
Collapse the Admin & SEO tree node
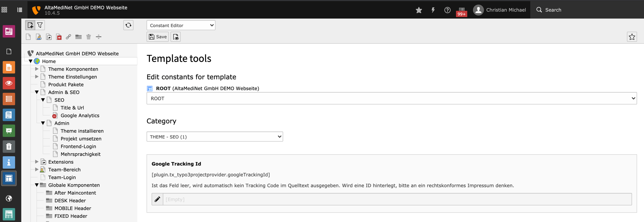(37, 92)
